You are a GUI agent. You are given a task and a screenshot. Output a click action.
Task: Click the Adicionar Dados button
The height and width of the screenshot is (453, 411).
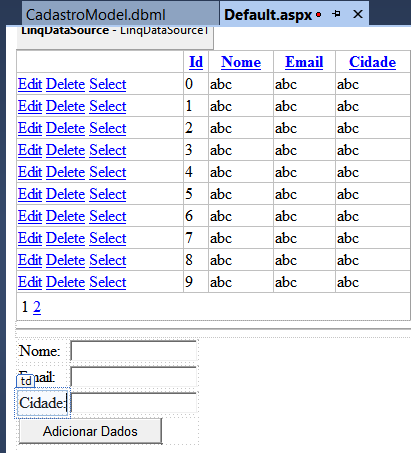[x=90, y=431]
